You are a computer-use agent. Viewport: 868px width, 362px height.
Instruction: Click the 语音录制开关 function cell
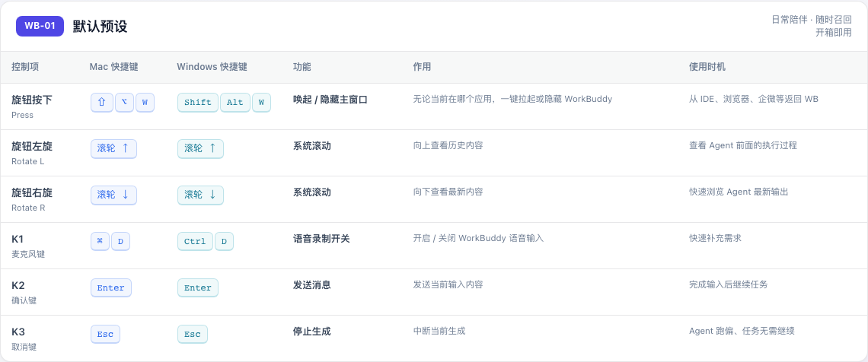(x=321, y=239)
